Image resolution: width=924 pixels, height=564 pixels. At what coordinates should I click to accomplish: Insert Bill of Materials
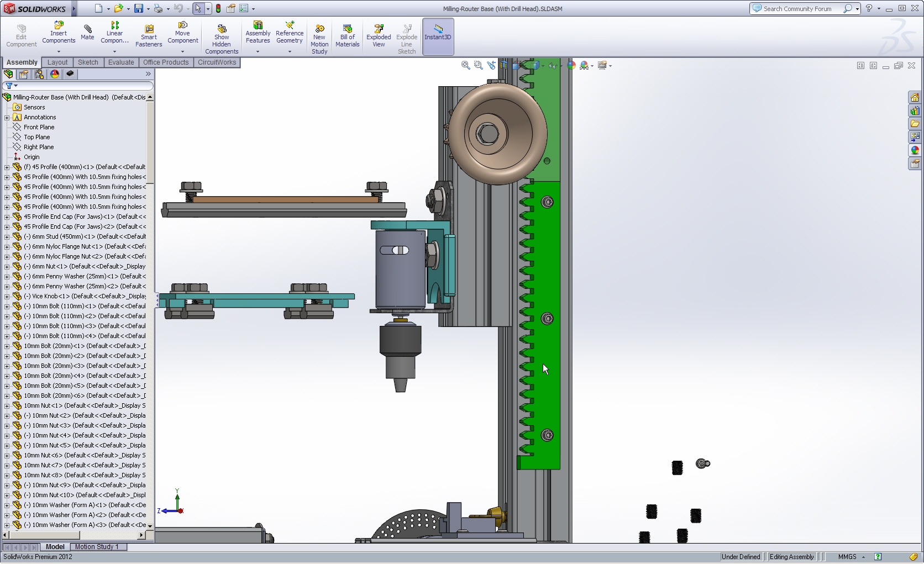click(348, 36)
